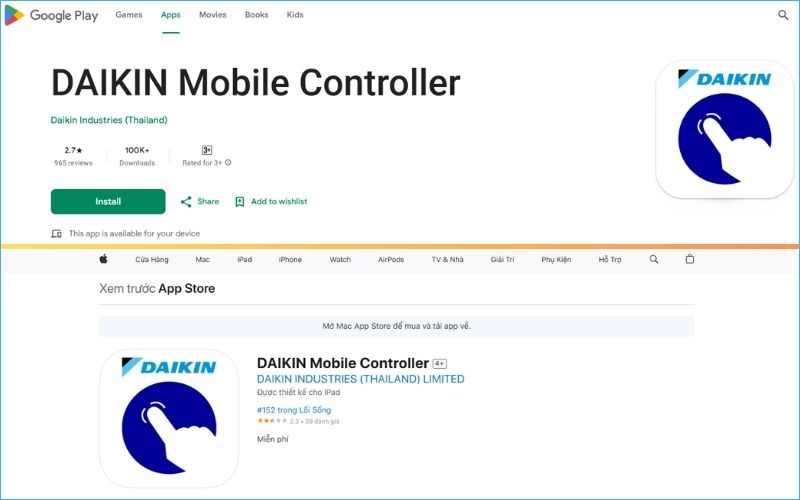This screenshot has width=800, height=500.
Task: Click the DAIKIN app icon on App Store
Action: tap(168, 417)
